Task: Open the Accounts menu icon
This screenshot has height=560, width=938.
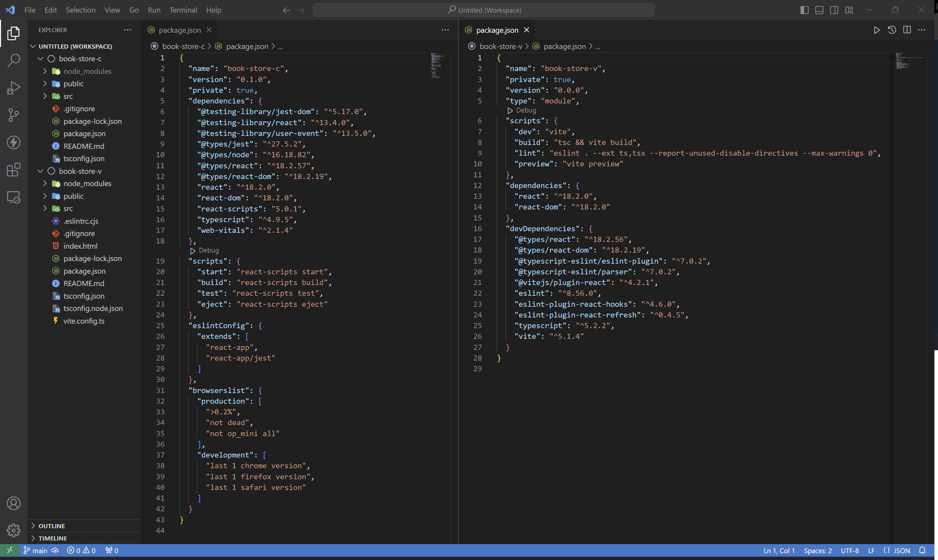Action: click(14, 503)
